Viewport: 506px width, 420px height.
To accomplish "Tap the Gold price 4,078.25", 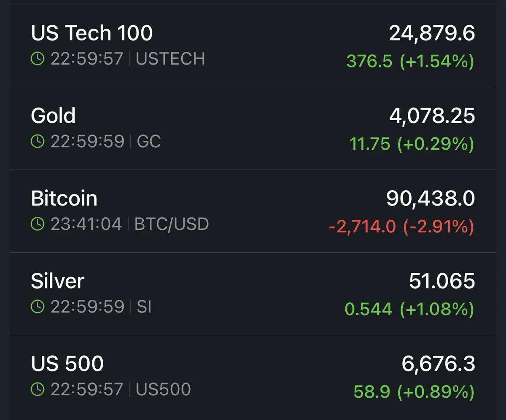I will [432, 116].
